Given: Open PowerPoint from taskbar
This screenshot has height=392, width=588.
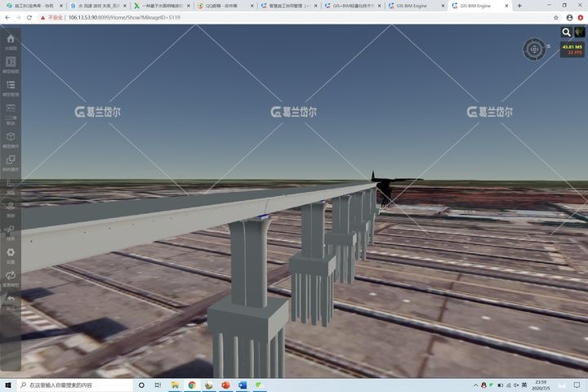Looking at the screenshot, I should [225, 385].
